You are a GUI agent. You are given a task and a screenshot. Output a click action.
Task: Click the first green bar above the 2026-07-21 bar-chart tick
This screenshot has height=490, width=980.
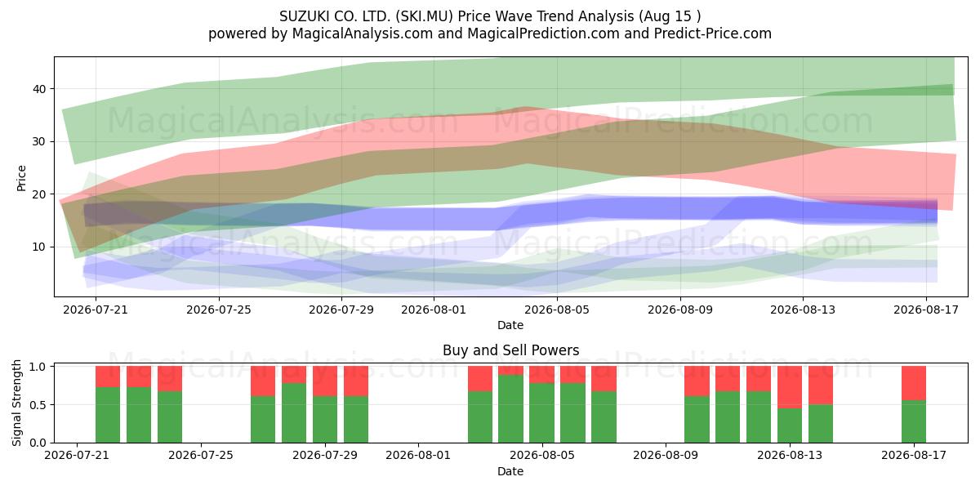pos(108,415)
